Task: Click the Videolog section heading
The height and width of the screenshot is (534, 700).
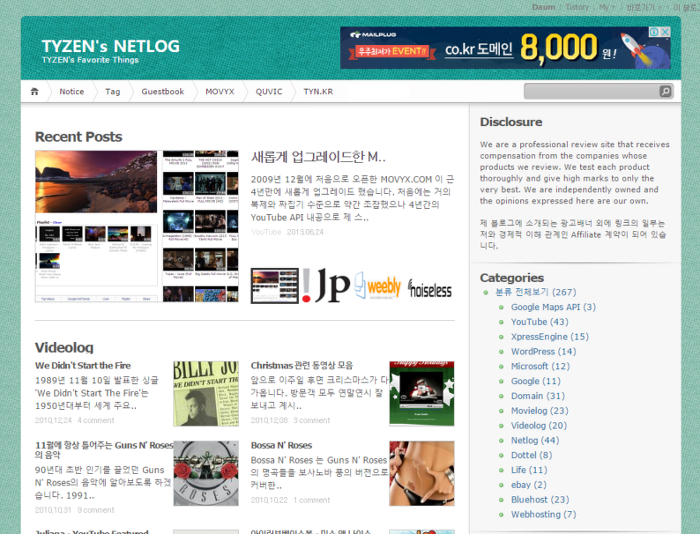Action: (x=64, y=347)
